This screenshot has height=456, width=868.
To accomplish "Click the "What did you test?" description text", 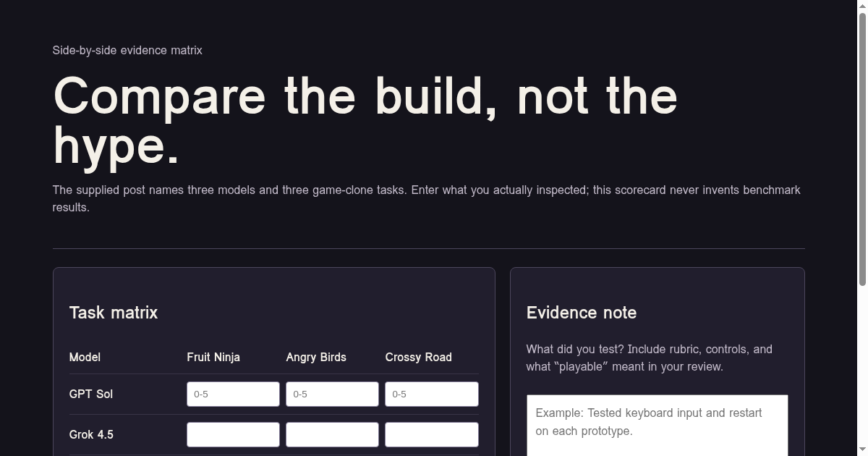I will pyautogui.click(x=650, y=358).
